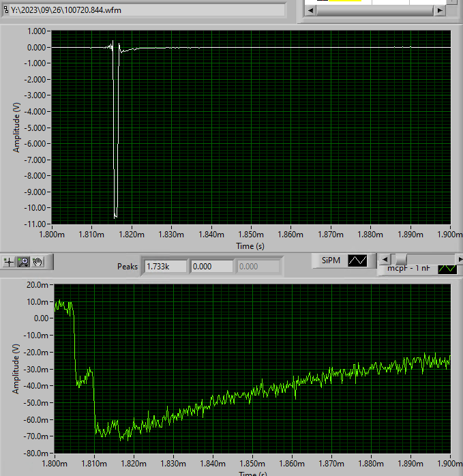Click the enabled Peaks field showing 0.000
Image resolution: width=463 pixels, height=476 pixels.
tap(212, 266)
